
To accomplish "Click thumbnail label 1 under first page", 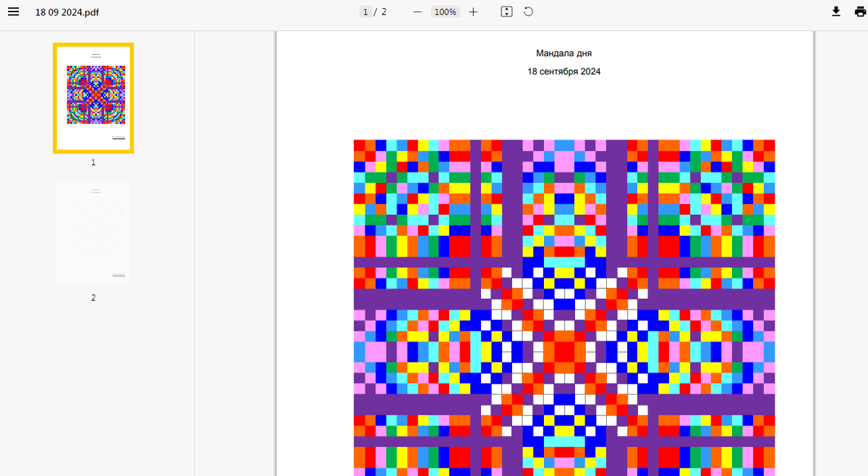I will tap(93, 162).
